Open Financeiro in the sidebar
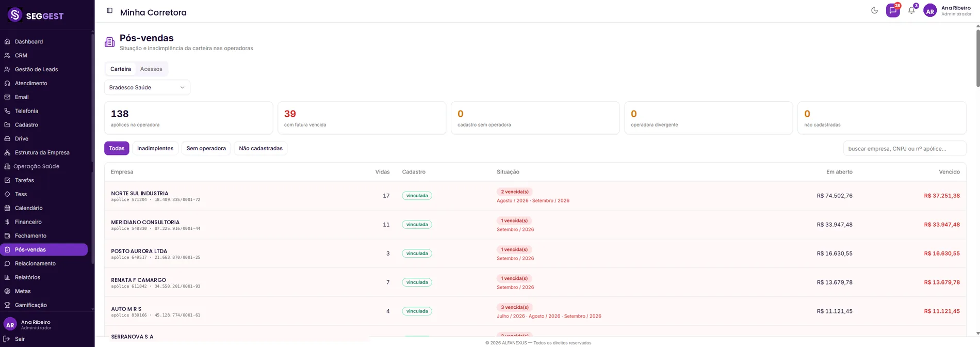980x347 pixels. 44,222
